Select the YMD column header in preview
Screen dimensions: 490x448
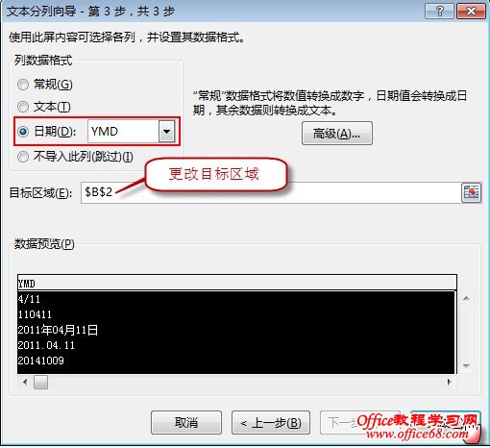[x=237, y=283]
